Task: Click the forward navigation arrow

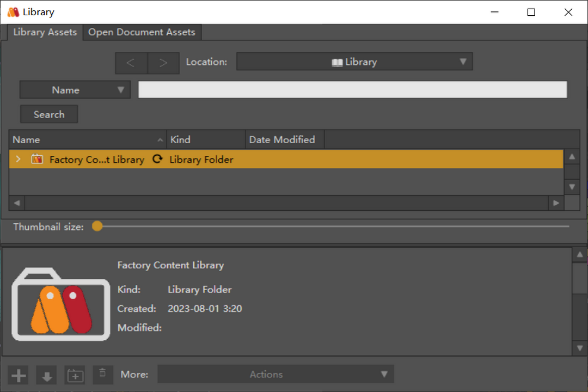Action: [x=163, y=63]
